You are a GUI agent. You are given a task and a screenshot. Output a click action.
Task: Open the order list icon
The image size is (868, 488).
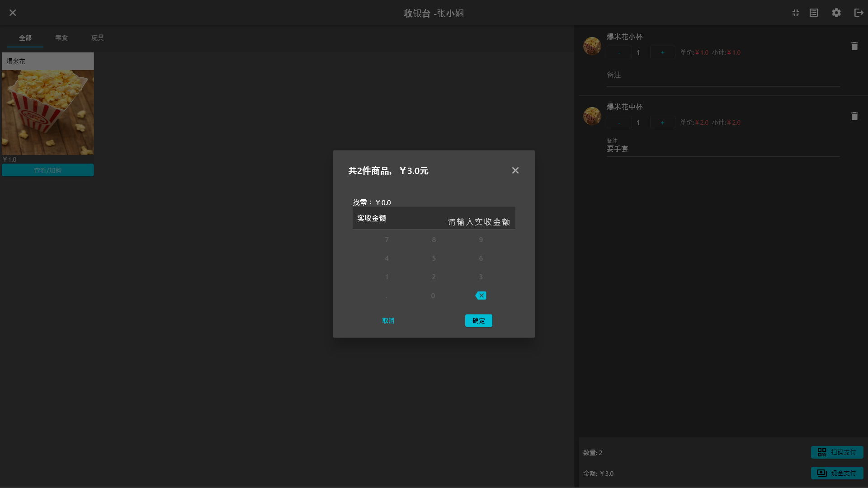tap(814, 13)
